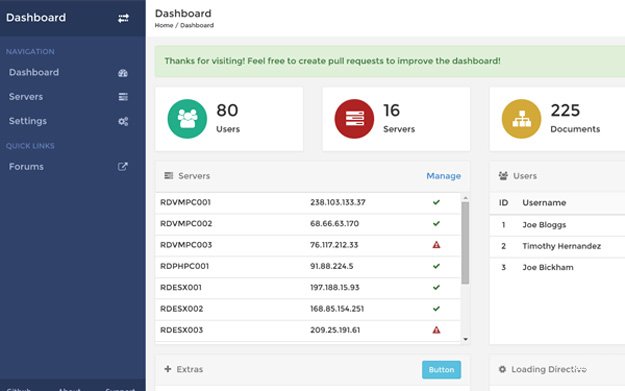Click the red warning icon for RDVMPC003
This screenshot has height=391, width=625.
coord(436,245)
